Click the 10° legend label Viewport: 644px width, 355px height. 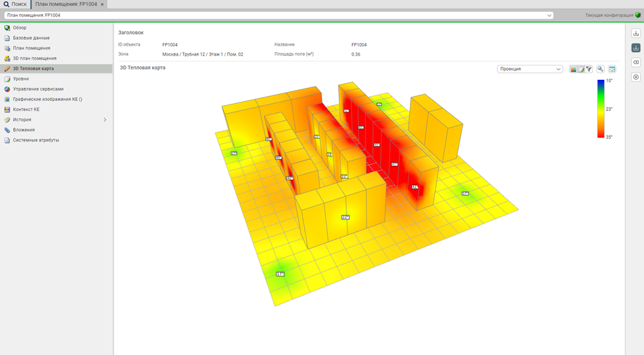coord(609,81)
